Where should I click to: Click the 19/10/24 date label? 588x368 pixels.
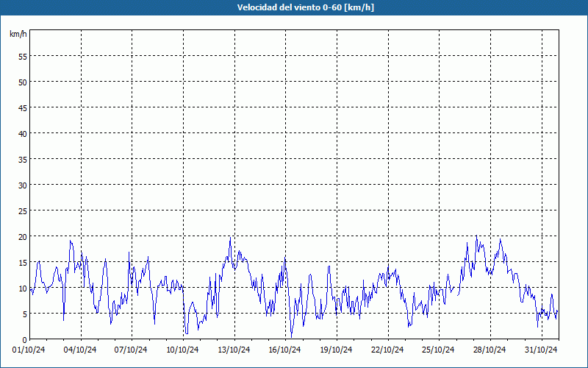337,350
